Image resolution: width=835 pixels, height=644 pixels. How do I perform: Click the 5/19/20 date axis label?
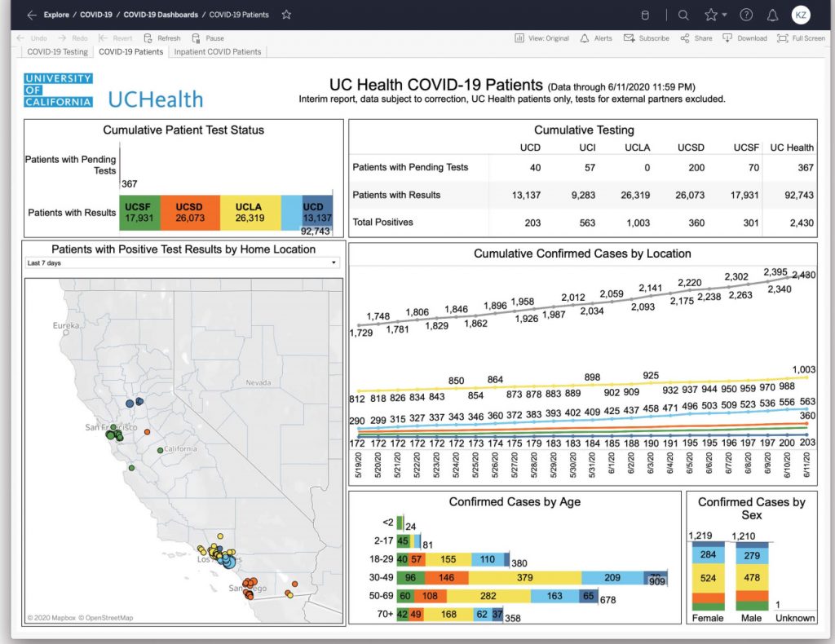358,465
